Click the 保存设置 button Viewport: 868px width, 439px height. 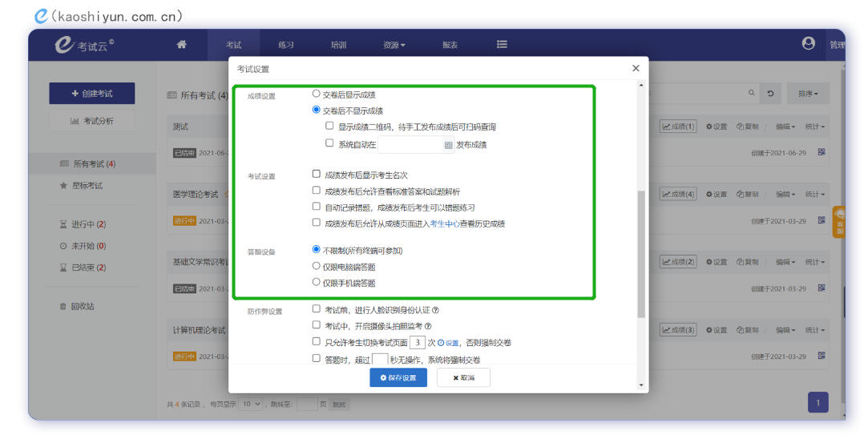398,377
